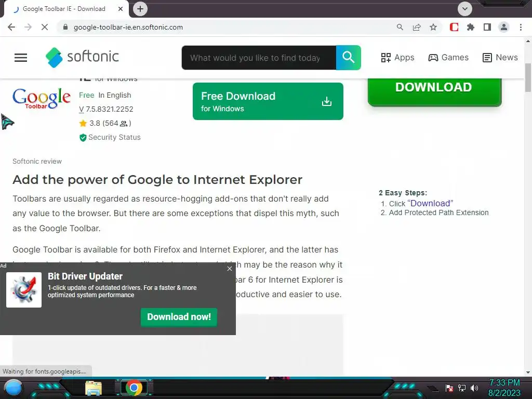Click the Free Download for Windows button
The width and height of the screenshot is (532, 399).
[x=268, y=101]
